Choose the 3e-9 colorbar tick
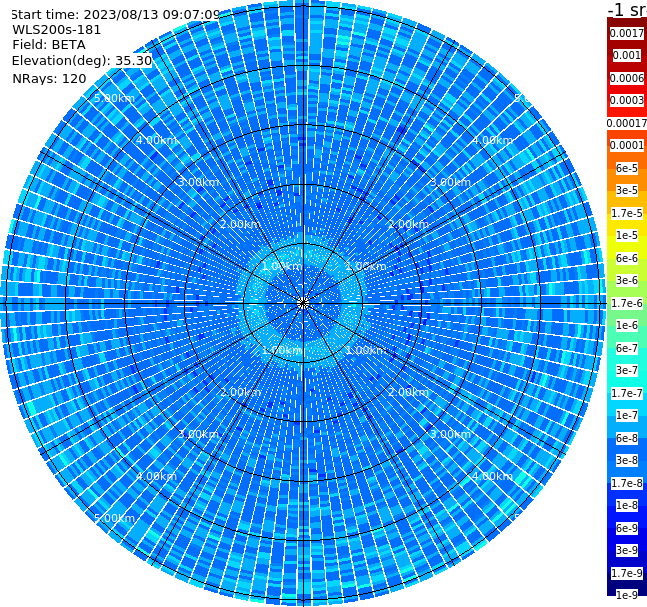 coord(627,550)
